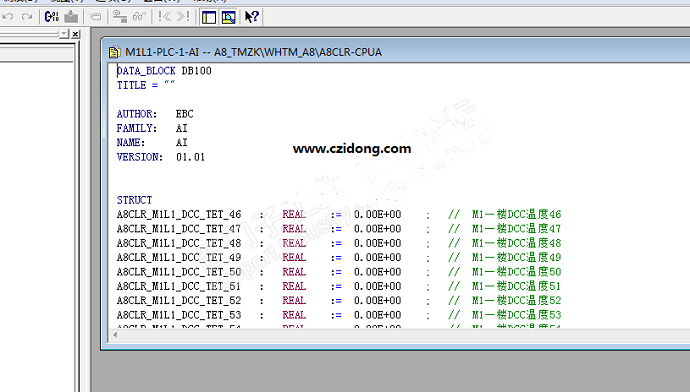Click the TITLE = line
This screenshot has height=392, width=690.
(x=146, y=85)
